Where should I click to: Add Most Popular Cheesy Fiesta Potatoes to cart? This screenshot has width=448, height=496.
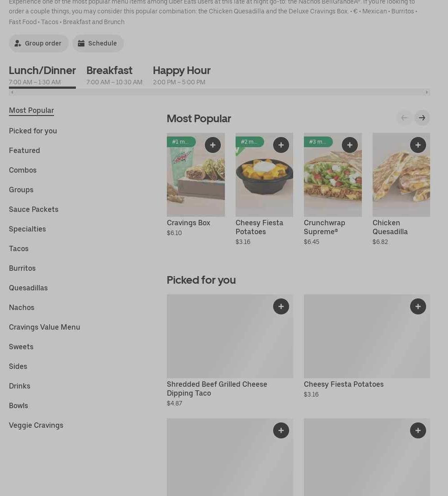(281, 145)
